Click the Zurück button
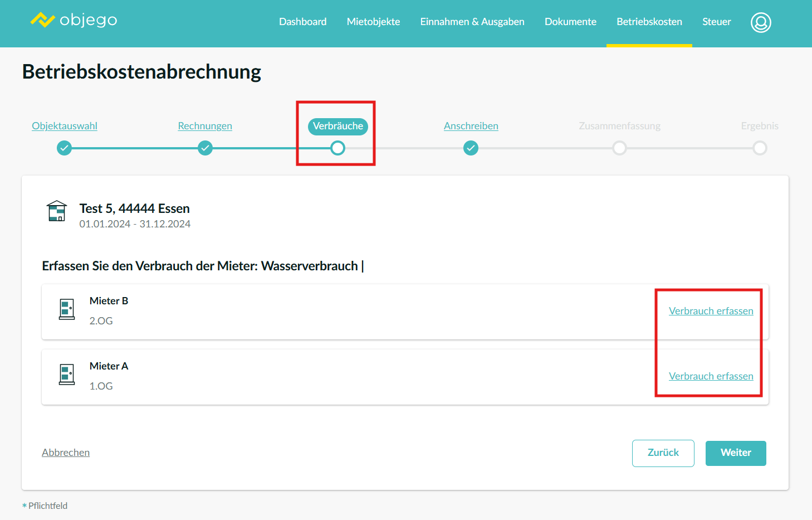 tap(663, 453)
